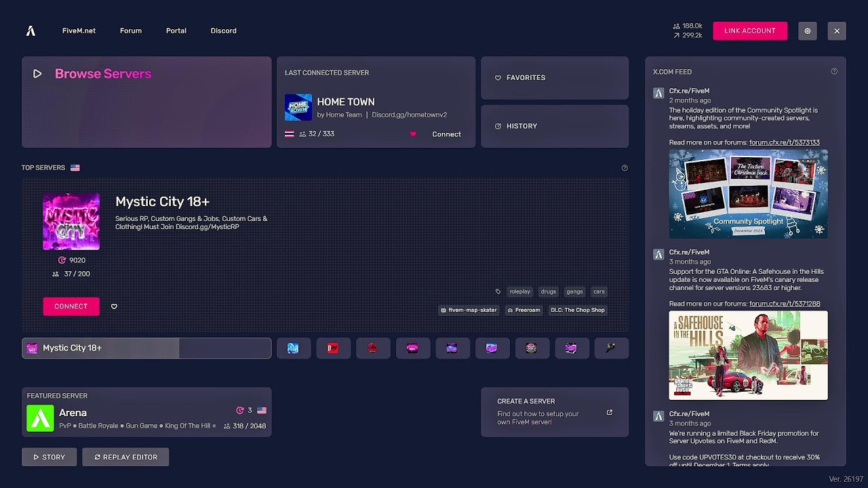The image size is (868, 488).
Task: Click the tag icon before roleplay
Action: click(498, 291)
